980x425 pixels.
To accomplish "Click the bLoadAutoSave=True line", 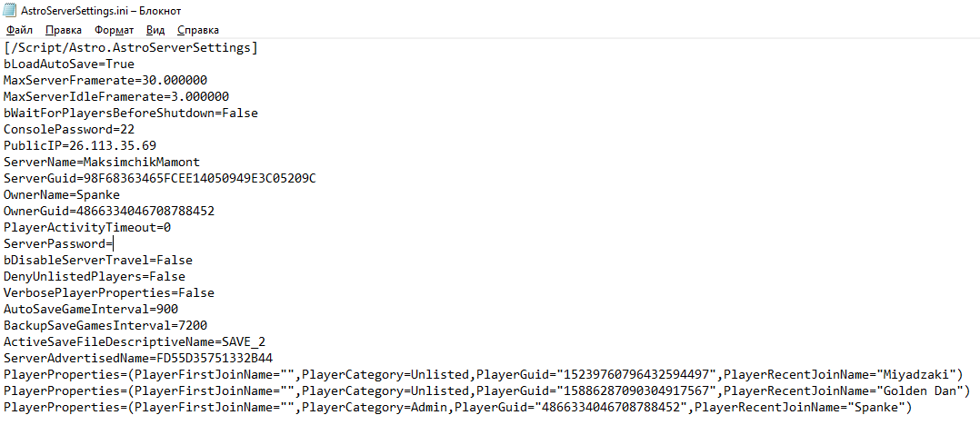I will 69,64.
